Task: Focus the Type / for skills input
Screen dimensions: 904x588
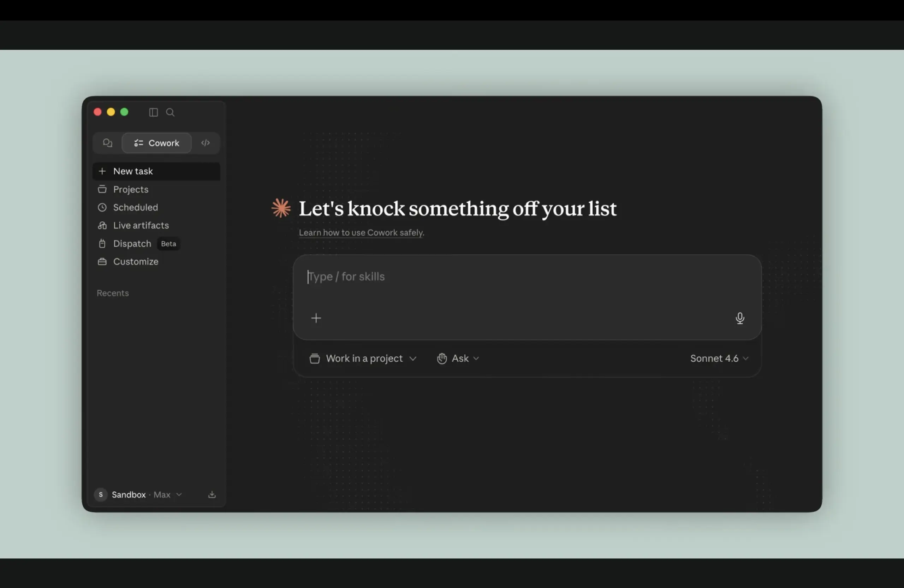Action: click(527, 277)
